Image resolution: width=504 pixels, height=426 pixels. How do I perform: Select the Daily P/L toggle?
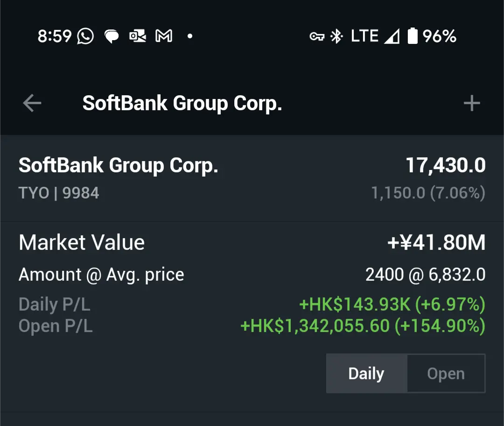(x=366, y=374)
